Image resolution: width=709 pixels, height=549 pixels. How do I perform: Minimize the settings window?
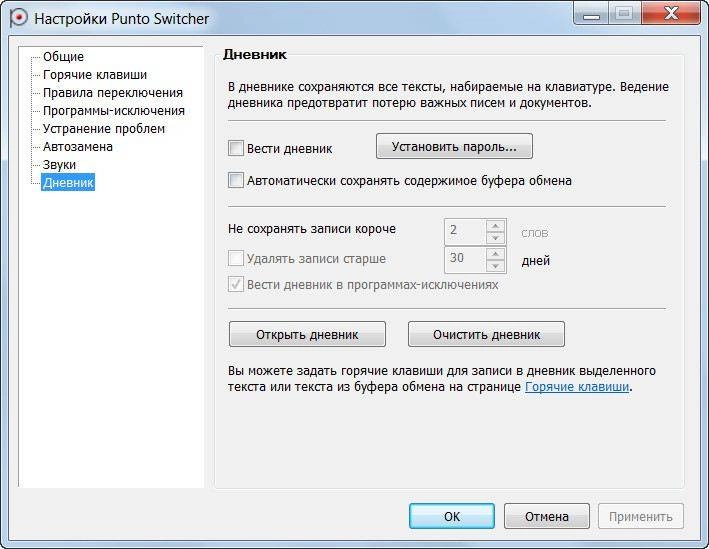tap(591, 14)
